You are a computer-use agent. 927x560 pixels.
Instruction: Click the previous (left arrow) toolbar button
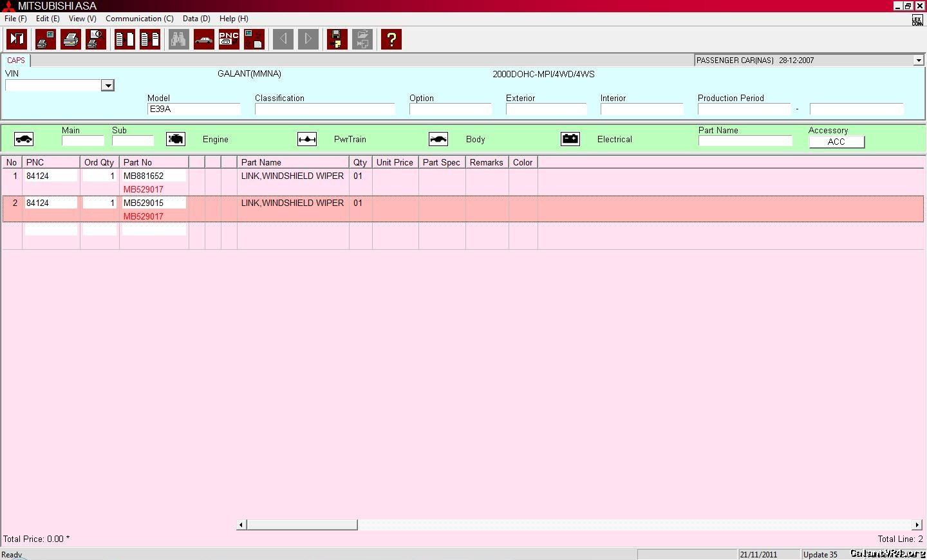click(x=283, y=39)
